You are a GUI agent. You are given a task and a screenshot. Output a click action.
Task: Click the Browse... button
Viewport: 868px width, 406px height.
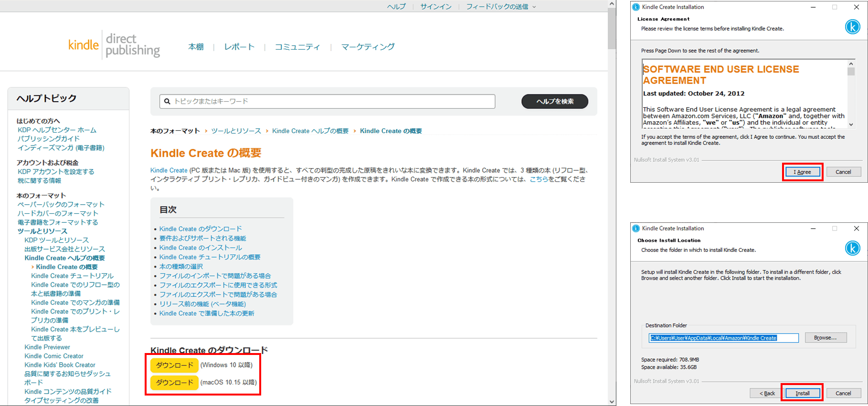pos(826,337)
